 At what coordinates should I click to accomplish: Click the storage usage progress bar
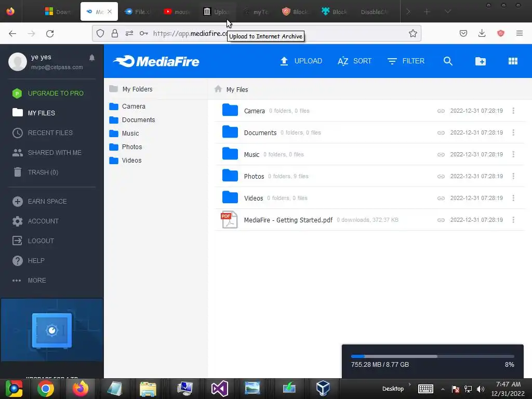click(432, 356)
